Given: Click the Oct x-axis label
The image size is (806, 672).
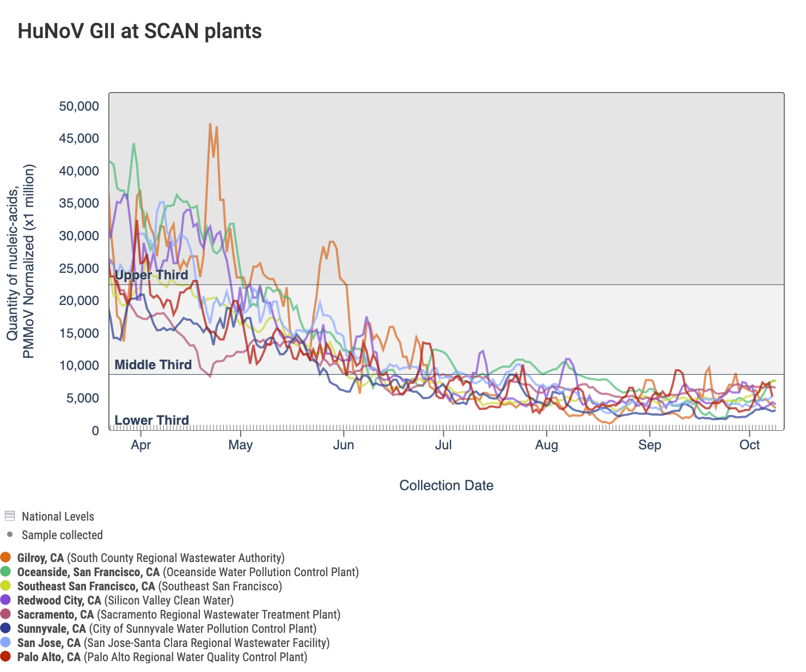Looking at the screenshot, I should tap(749, 445).
